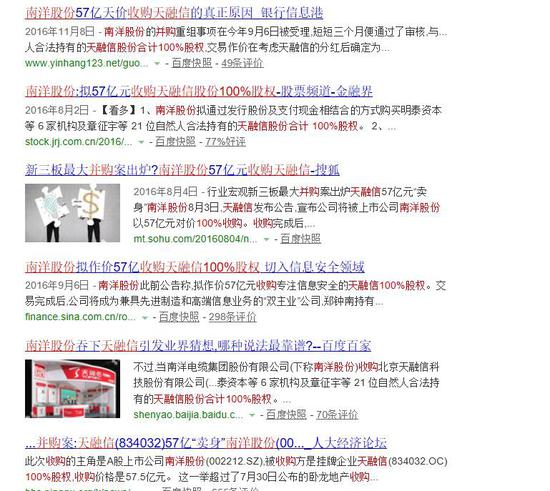Image resolution: width=550 pixels, height=491 pixels.
Task: Click exhibition booth thumbnail of 百度百家 result
Action: pos(72,389)
